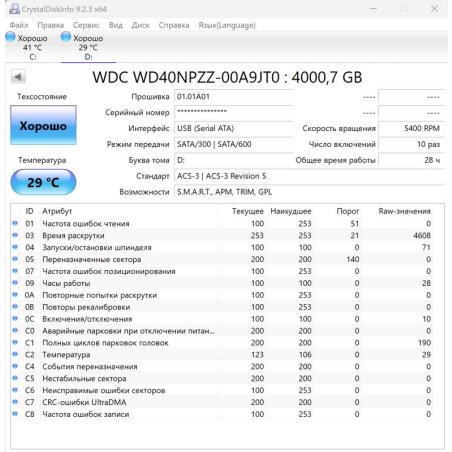Click the 29 °C temperature button
Image resolution: width=452 pixels, height=452 pixels.
(43, 182)
